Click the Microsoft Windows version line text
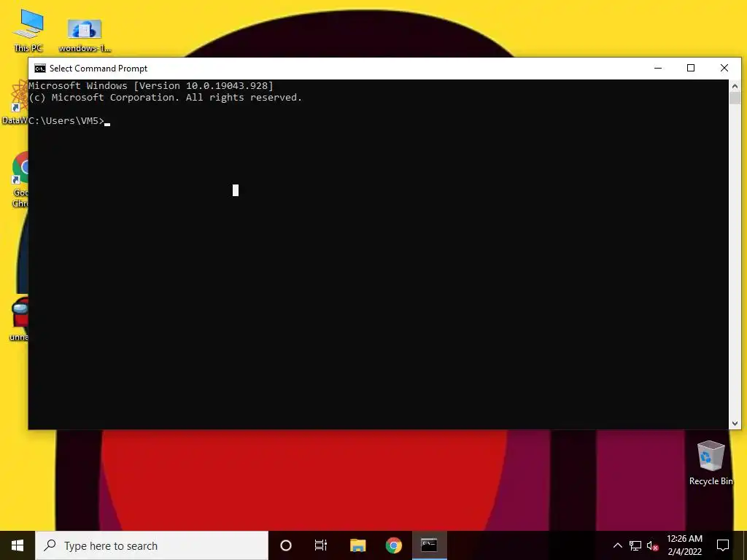747x560 pixels. [151, 86]
